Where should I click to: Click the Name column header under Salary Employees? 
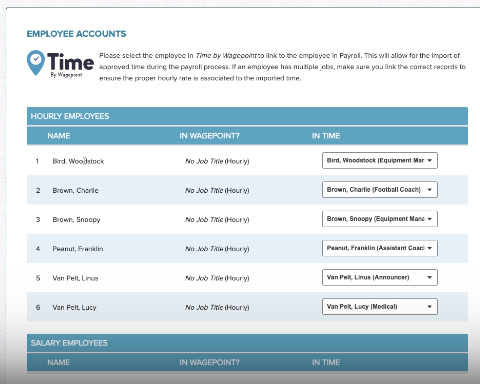(x=59, y=362)
